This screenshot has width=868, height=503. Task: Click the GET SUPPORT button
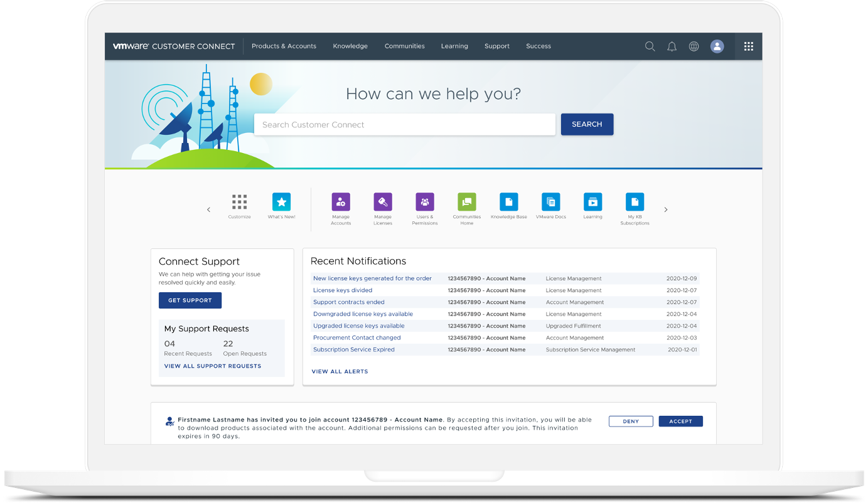[x=190, y=300]
